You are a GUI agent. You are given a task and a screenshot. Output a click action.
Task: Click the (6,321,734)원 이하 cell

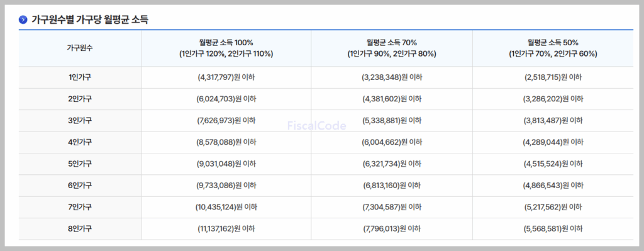click(x=392, y=164)
